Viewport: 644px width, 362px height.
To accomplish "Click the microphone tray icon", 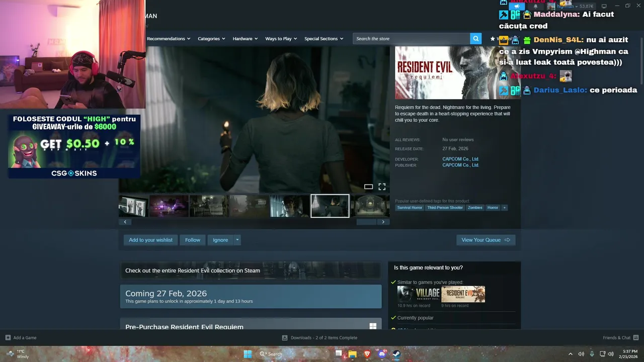I will point(592,354).
